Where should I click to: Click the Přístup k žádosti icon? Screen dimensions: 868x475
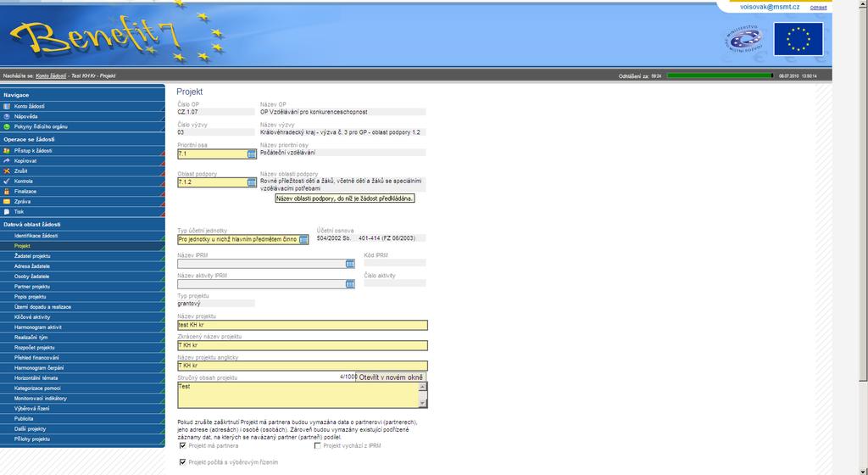coord(7,151)
